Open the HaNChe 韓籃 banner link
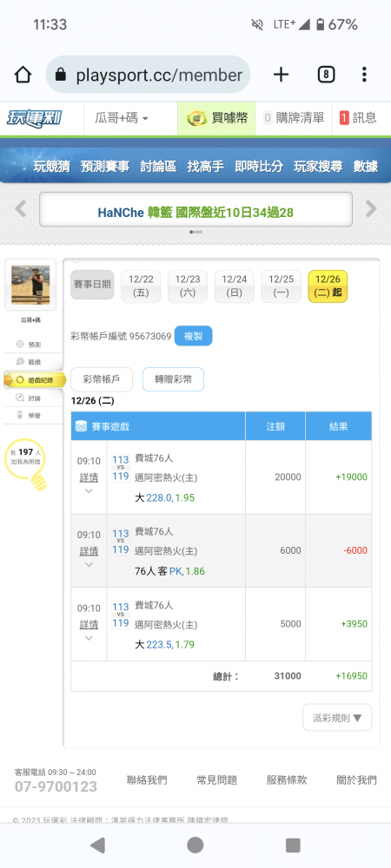Screen dimensions: 391x868 [x=195, y=212]
